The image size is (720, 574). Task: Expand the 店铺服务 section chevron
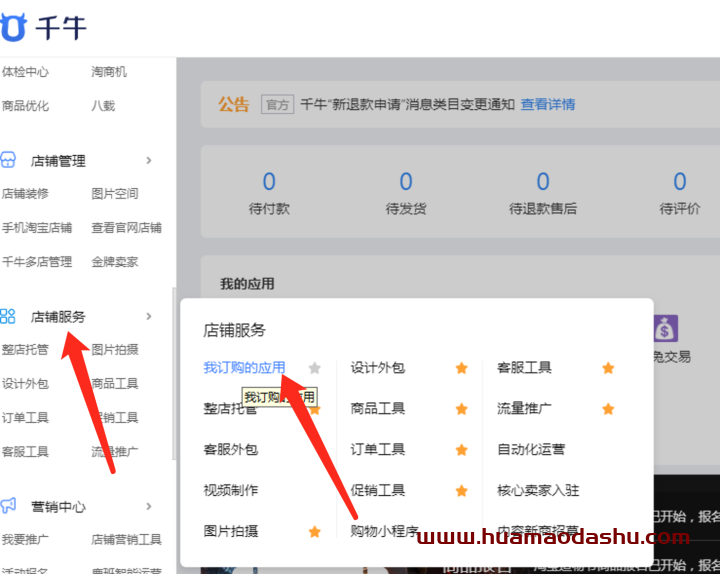(x=149, y=316)
